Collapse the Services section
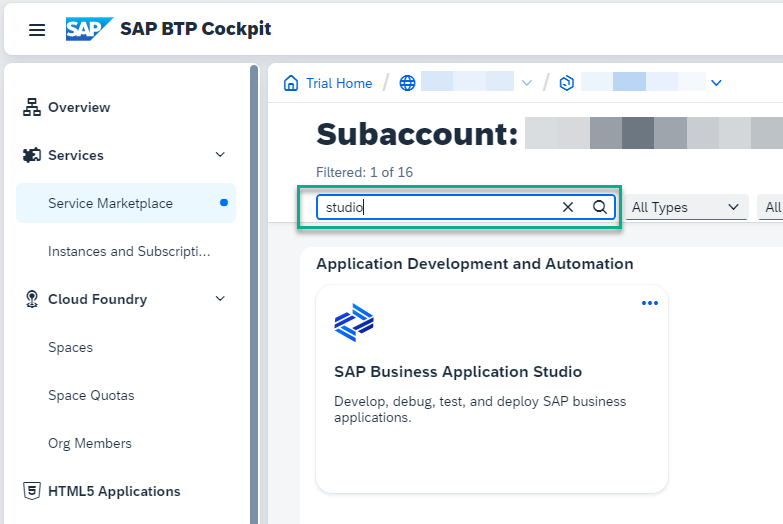This screenshot has height=524, width=783. point(220,155)
